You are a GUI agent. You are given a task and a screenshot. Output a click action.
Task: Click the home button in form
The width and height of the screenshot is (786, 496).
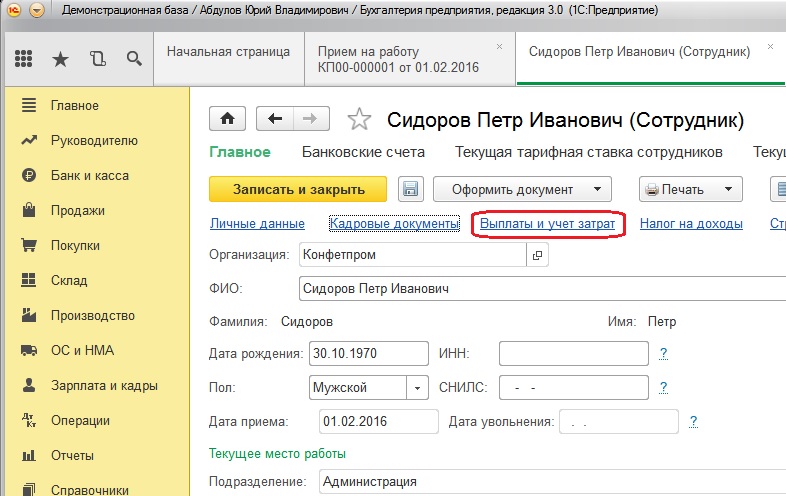[228, 119]
